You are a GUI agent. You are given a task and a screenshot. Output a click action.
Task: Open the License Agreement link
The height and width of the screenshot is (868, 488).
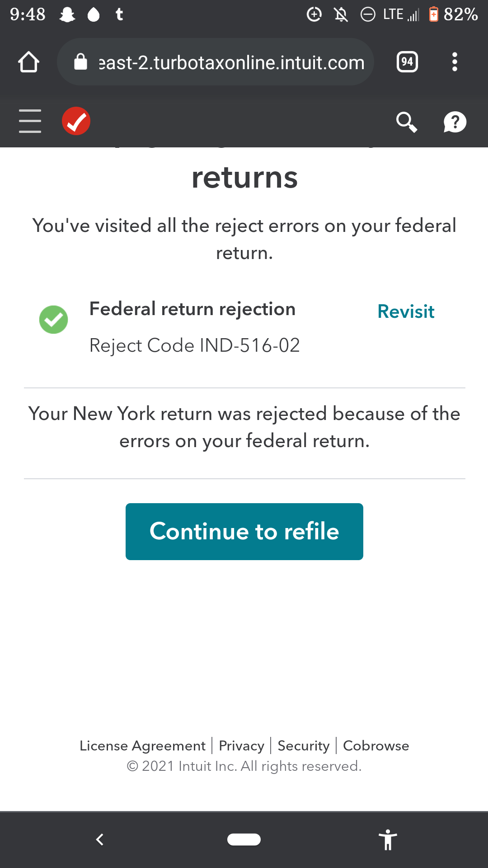point(142,745)
